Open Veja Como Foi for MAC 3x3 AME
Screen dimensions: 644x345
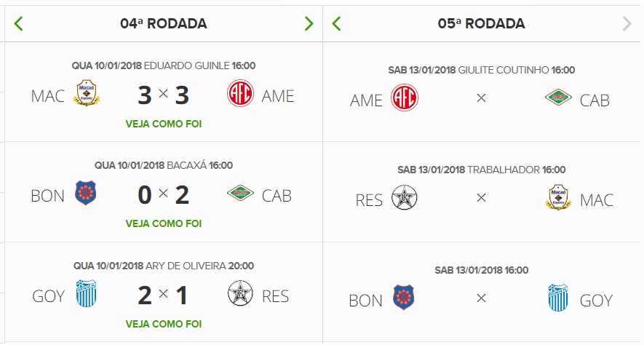164,124
